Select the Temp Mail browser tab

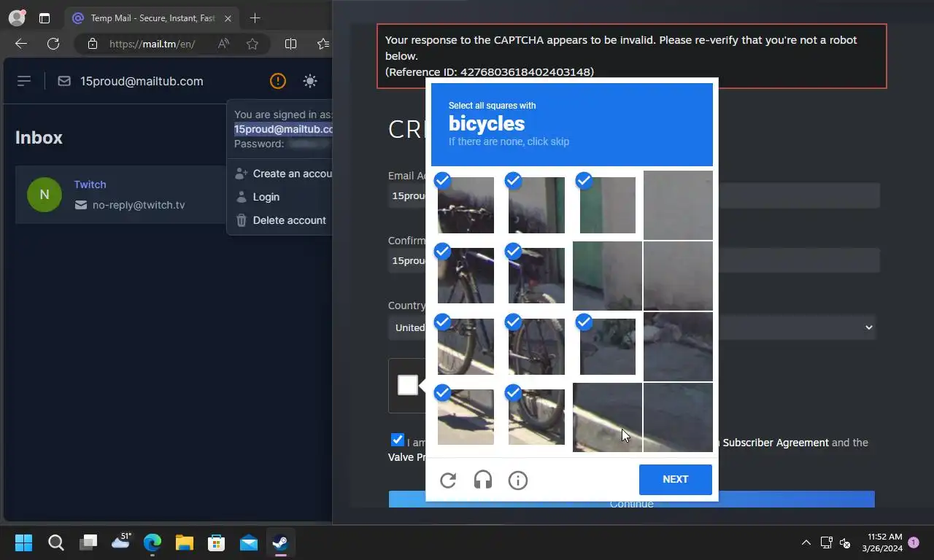coord(151,17)
